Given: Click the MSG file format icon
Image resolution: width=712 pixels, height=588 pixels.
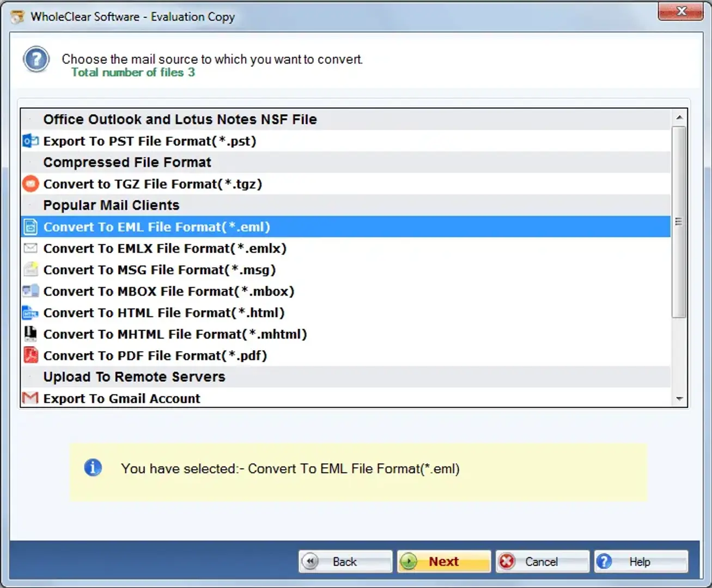Looking at the screenshot, I should click(x=31, y=269).
